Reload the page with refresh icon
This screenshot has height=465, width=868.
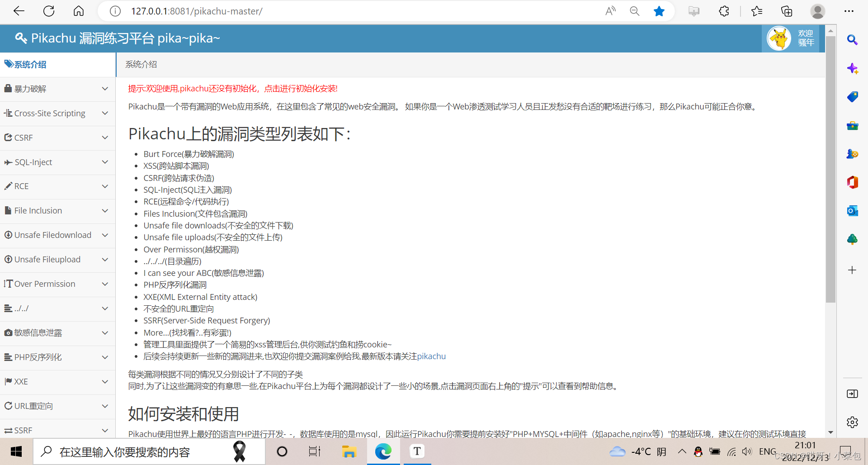pyautogui.click(x=49, y=11)
